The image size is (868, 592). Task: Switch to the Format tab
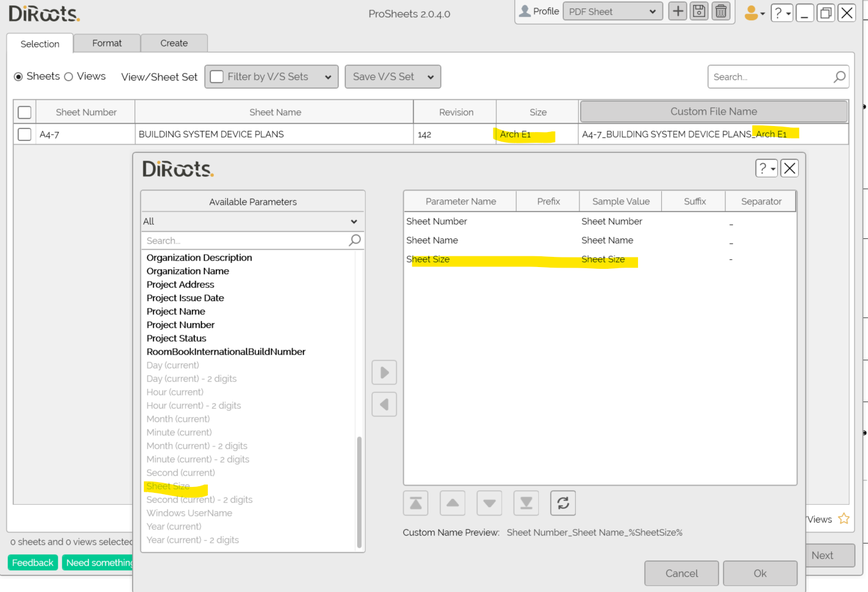[107, 43]
